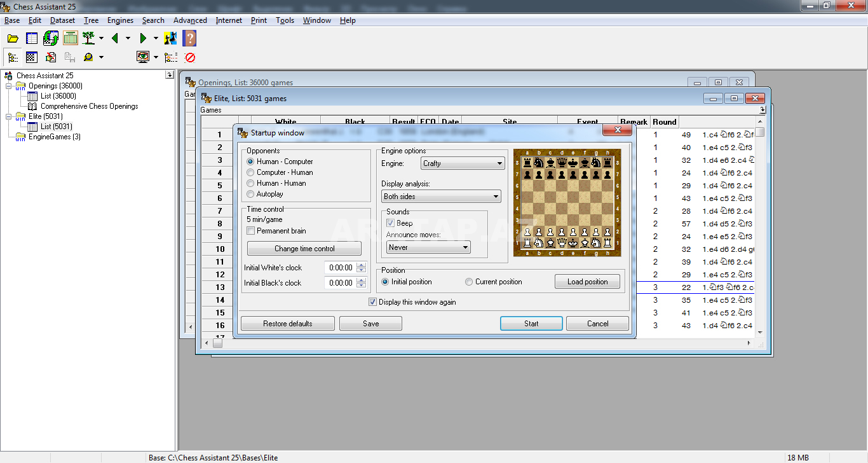Screen dimensions: 868x463
Task: Click the Save button in Startup window
Action: click(x=370, y=324)
